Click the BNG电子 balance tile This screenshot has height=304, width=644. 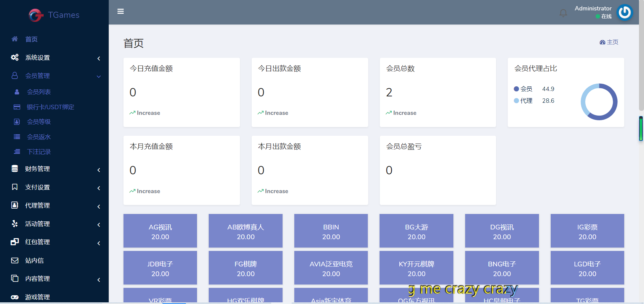tap(502, 268)
